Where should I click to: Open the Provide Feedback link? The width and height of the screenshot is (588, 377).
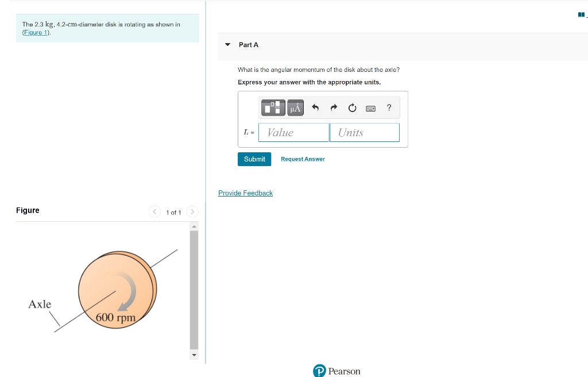pos(246,193)
